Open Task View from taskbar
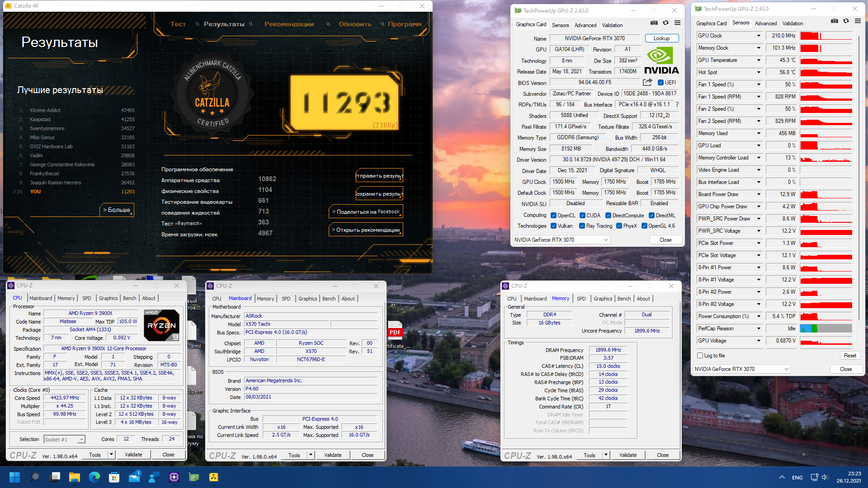The height and width of the screenshot is (488, 868). [x=55, y=477]
